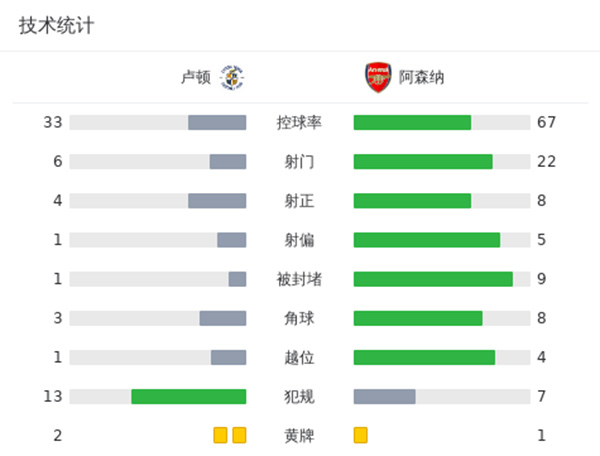Screen dimensions: 600x456
Task: Click Luton's rightmost yellow card icon
Action: [239, 435]
